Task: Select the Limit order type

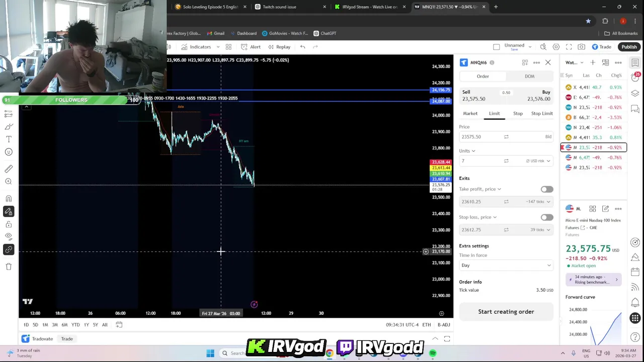Action: tap(494, 114)
